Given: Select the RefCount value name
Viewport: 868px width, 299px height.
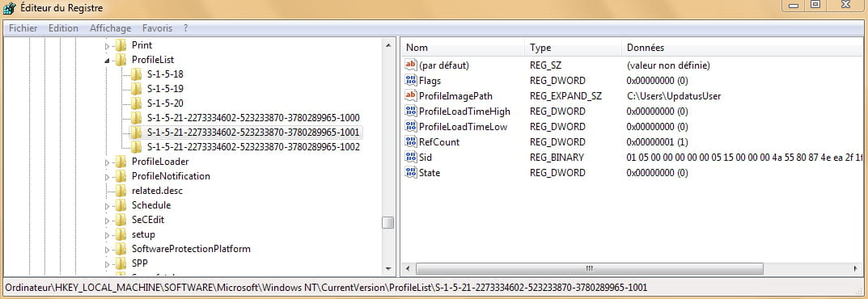Looking at the screenshot, I should tap(439, 142).
